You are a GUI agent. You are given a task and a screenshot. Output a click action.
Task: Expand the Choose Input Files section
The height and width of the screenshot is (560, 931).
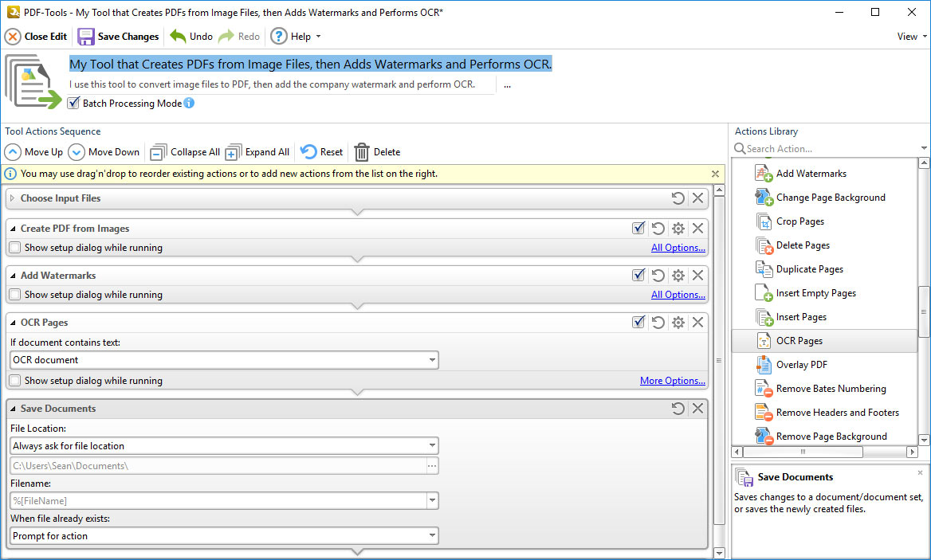(13, 198)
